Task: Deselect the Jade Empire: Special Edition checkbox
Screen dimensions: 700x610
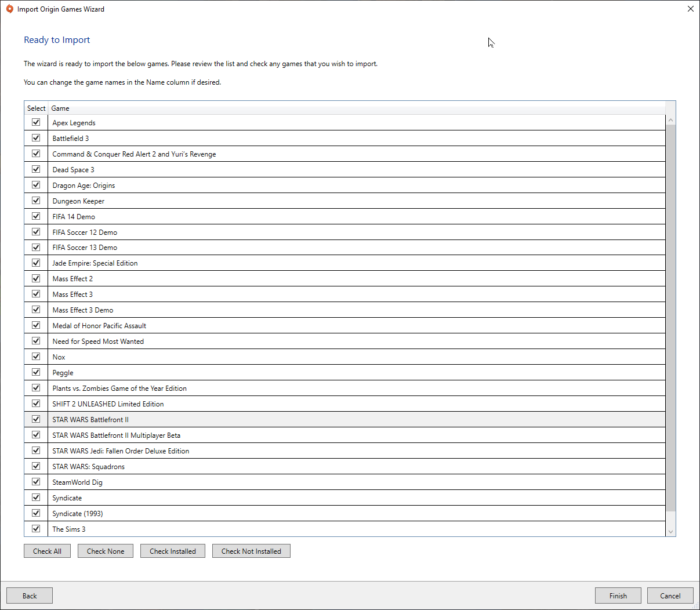Action: coord(36,263)
